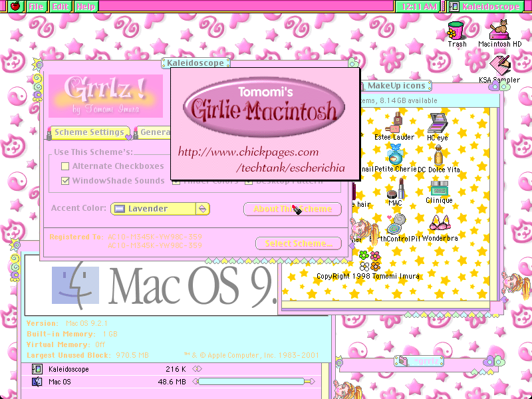Open the Edit menu
Viewport: 532px width, 399px height.
[60, 7]
